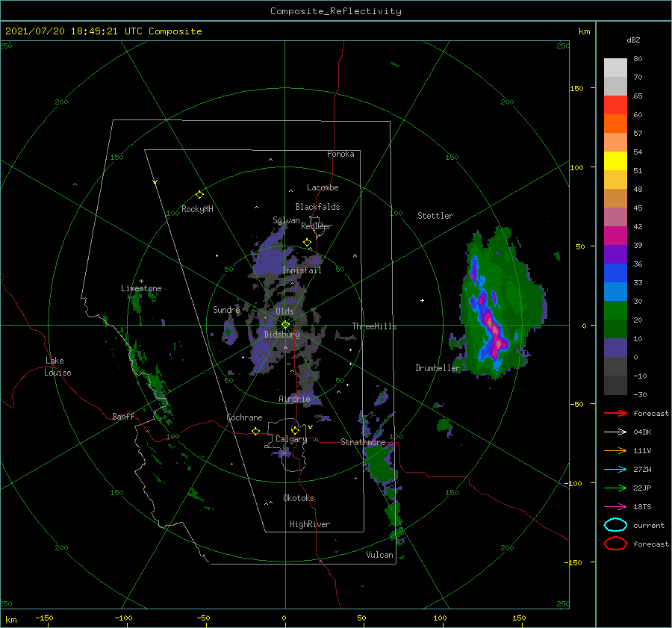This screenshot has height=628, width=672.
Task: Click the Calgary city label
Action: 291,439
